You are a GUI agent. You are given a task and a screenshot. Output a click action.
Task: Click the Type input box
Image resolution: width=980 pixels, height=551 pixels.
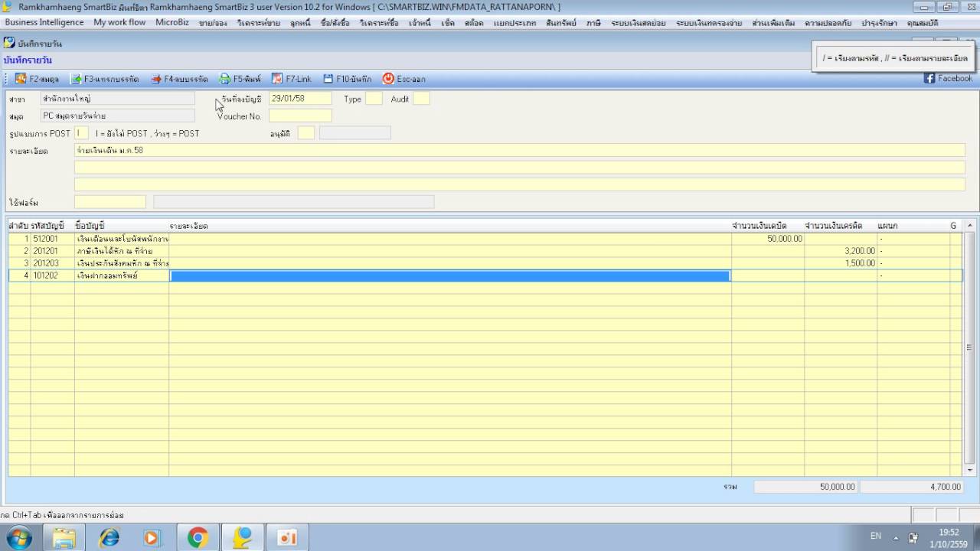point(374,99)
